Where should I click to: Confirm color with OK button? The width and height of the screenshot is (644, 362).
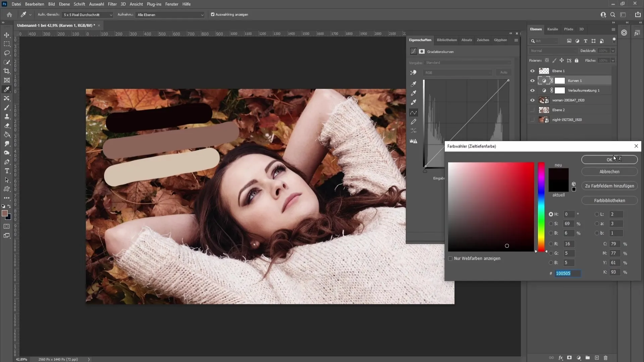(x=609, y=160)
